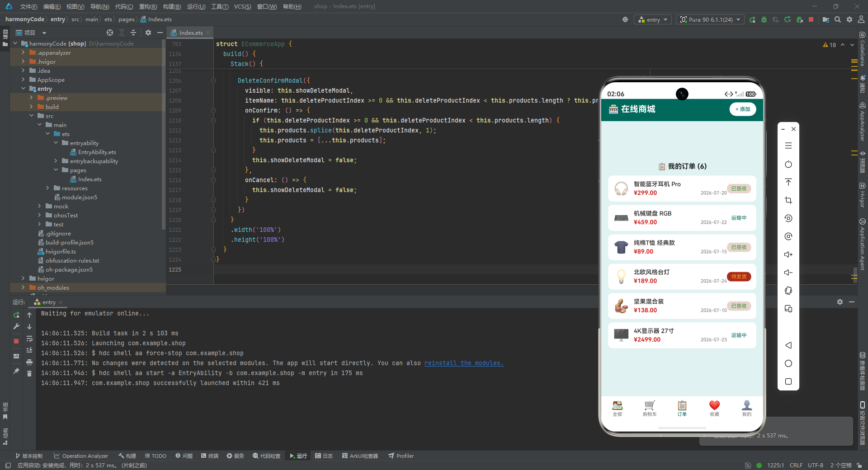Click emulator back triangle button
Screen dimensions: 868x470
pyautogui.click(x=788, y=345)
